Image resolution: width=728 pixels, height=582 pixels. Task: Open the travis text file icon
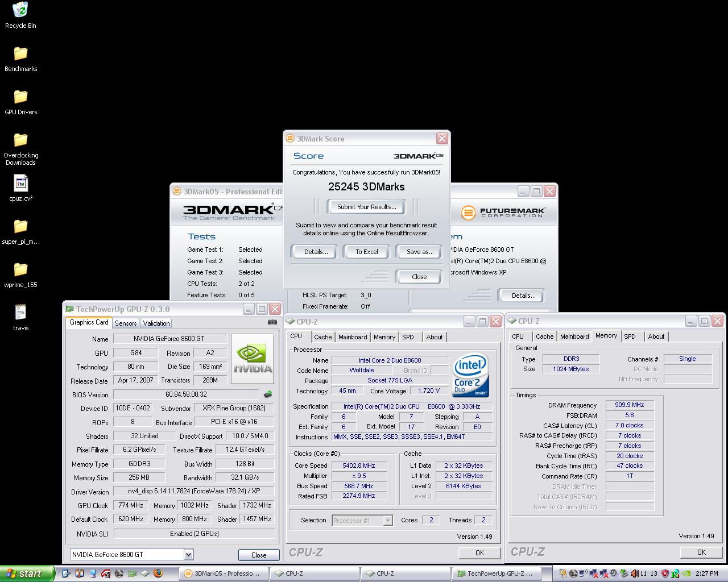click(x=20, y=312)
